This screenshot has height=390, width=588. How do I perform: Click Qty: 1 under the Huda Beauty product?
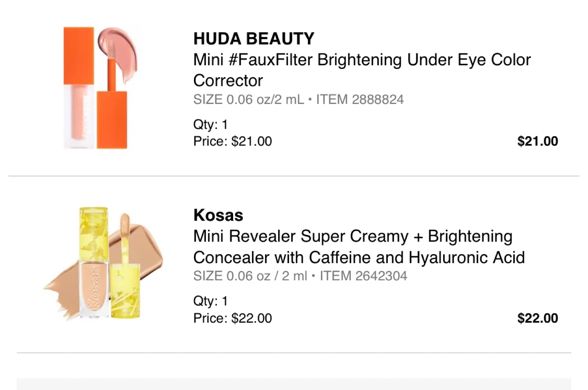click(x=210, y=124)
